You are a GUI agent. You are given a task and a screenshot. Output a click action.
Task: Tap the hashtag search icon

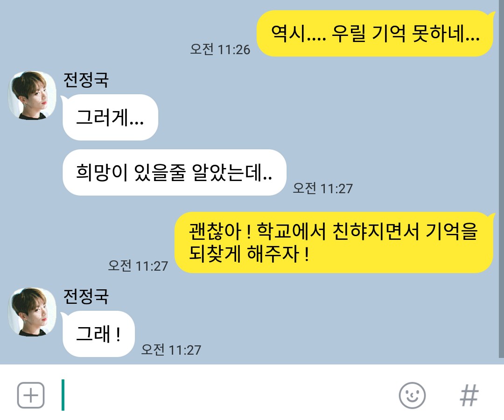469,395
